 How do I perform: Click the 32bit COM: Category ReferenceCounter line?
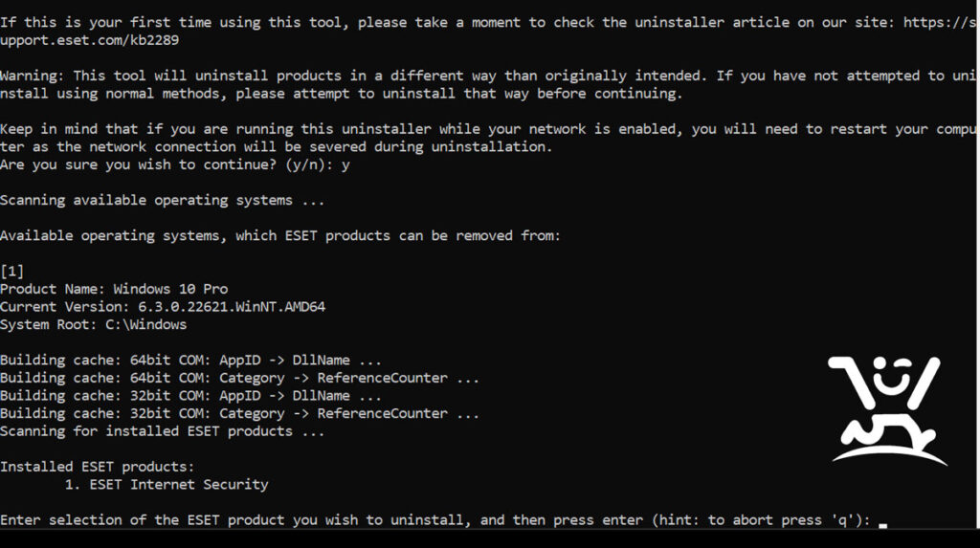point(239,414)
